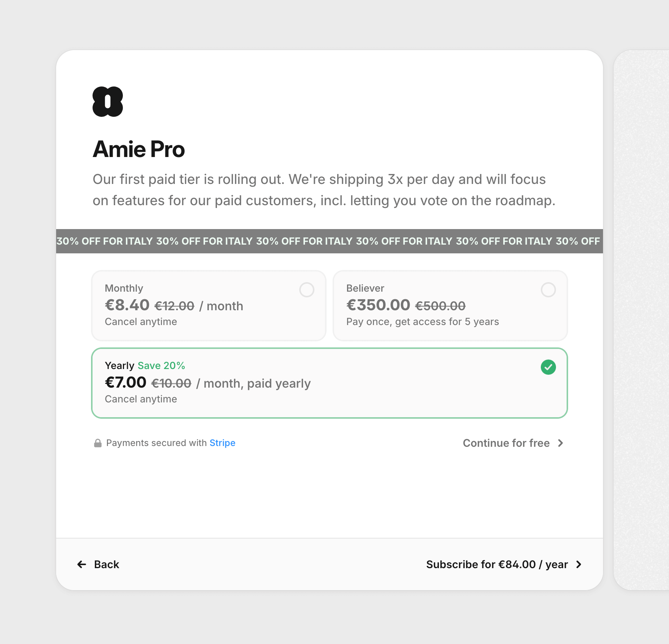This screenshot has width=669, height=644.
Task: Click the Amie clover logo icon
Action: [108, 102]
